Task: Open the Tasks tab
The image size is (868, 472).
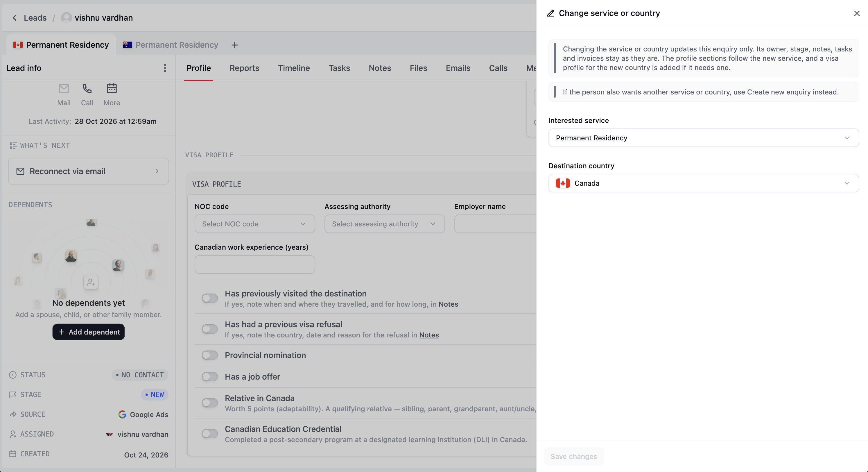Action: coord(339,68)
